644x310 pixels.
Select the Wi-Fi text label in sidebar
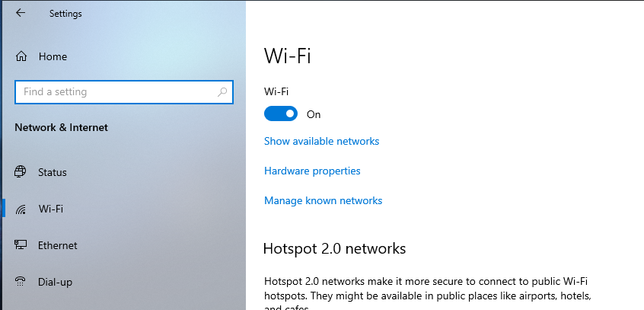coord(51,209)
